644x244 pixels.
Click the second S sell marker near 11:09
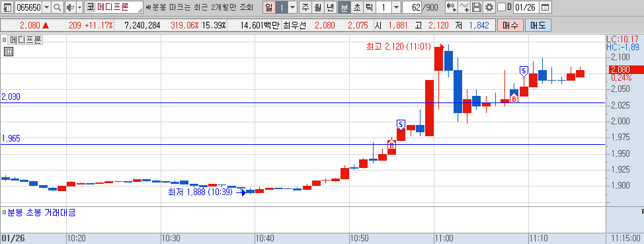(x=523, y=71)
